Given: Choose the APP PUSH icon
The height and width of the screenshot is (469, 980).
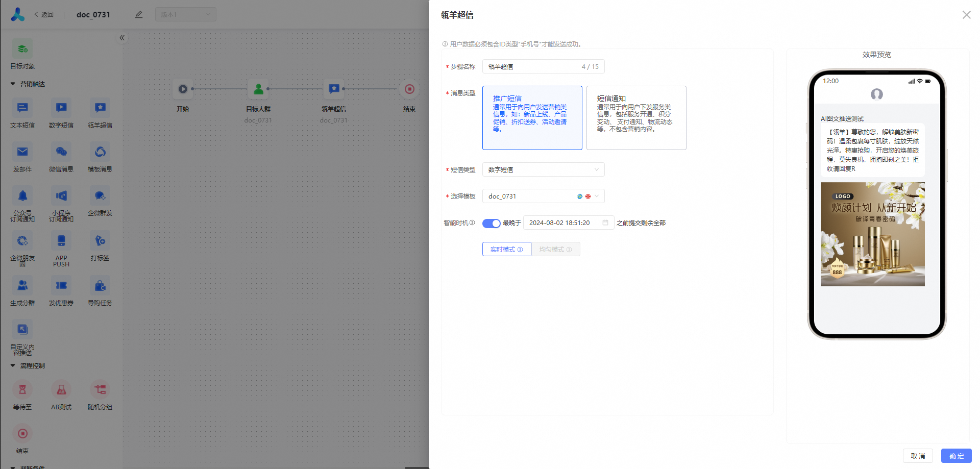Looking at the screenshot, I should click(61, 240).
